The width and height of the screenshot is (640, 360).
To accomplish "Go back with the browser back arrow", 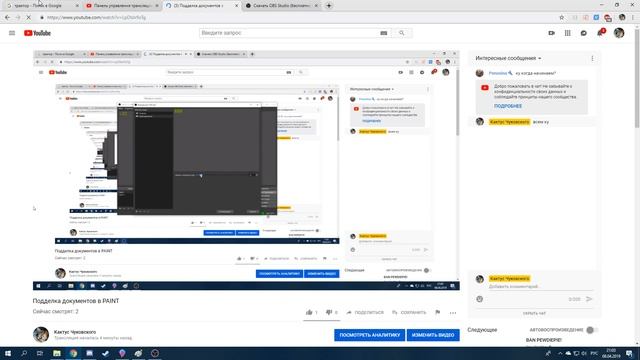I will (x=7, y=18).
